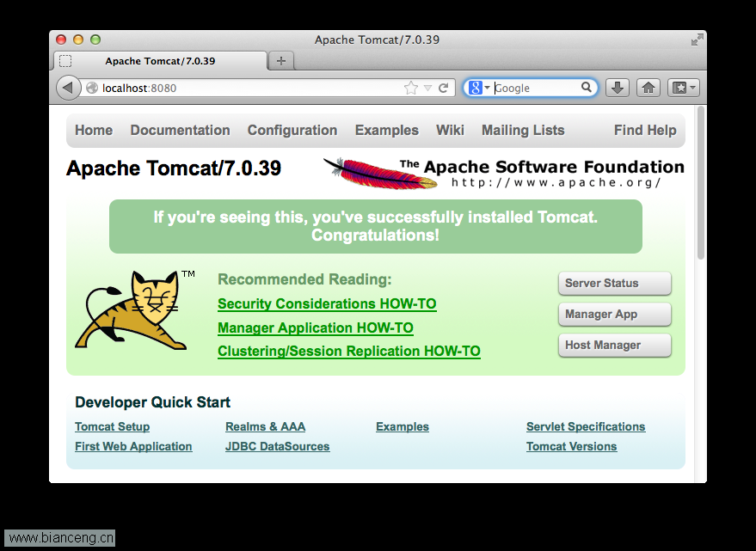Open Security Considerations HOW-TO link
756x551 pixels.
327,303
